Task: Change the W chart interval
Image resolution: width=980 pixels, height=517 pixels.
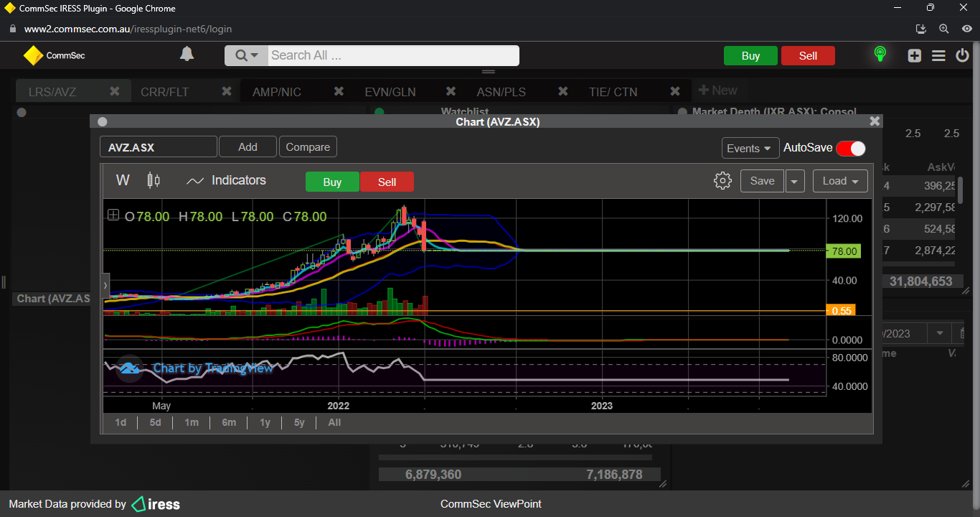Action: click(123, 180)
